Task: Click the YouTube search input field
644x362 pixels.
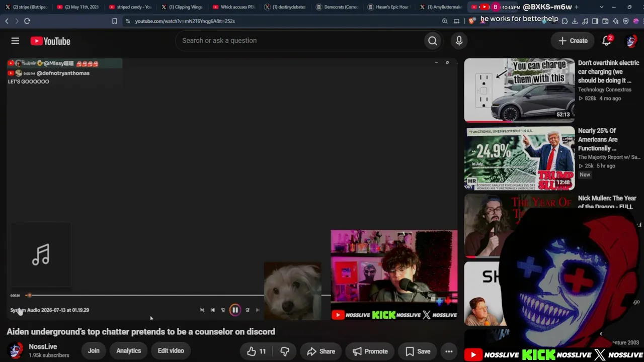Action: point(300,41)
